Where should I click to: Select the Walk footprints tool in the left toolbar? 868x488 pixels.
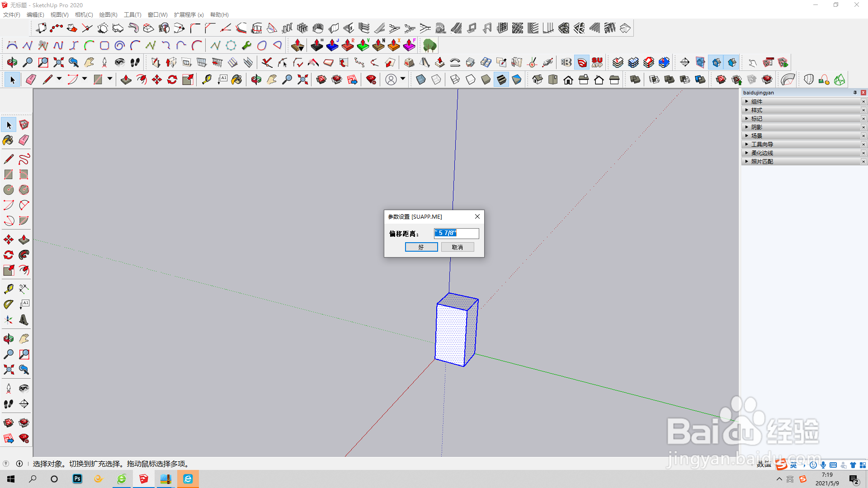tap(9, 404)
